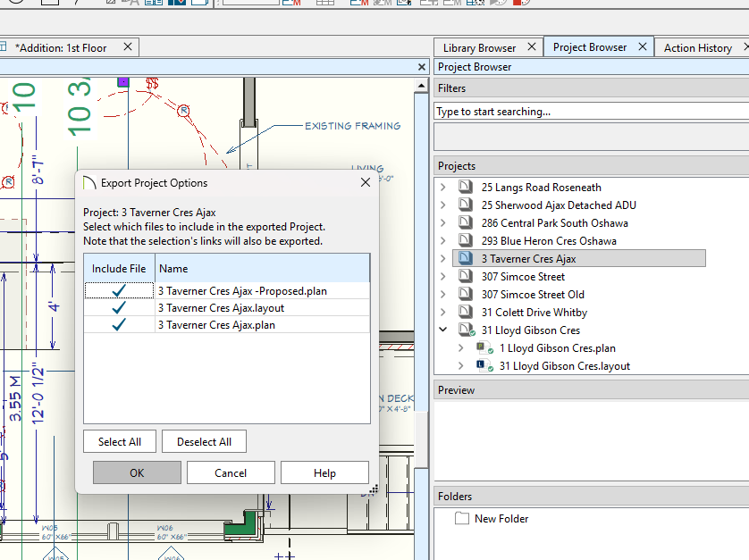
Task: Click the 31 Lloyd Gibson Cres project icon
Action: click(x=466, y=330)
